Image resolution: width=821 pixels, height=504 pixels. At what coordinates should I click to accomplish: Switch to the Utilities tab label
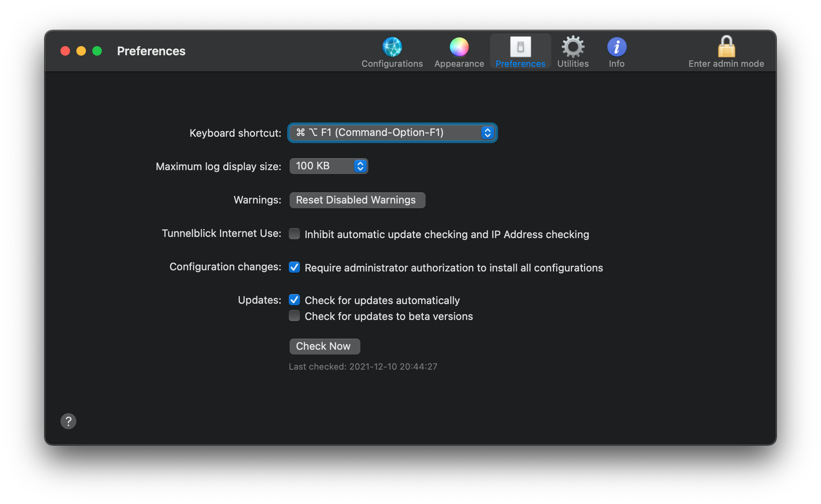[573, 64]
